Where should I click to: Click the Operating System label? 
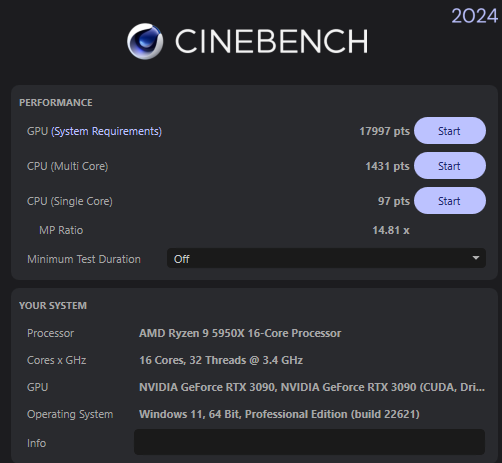click(x=70, y=414)
